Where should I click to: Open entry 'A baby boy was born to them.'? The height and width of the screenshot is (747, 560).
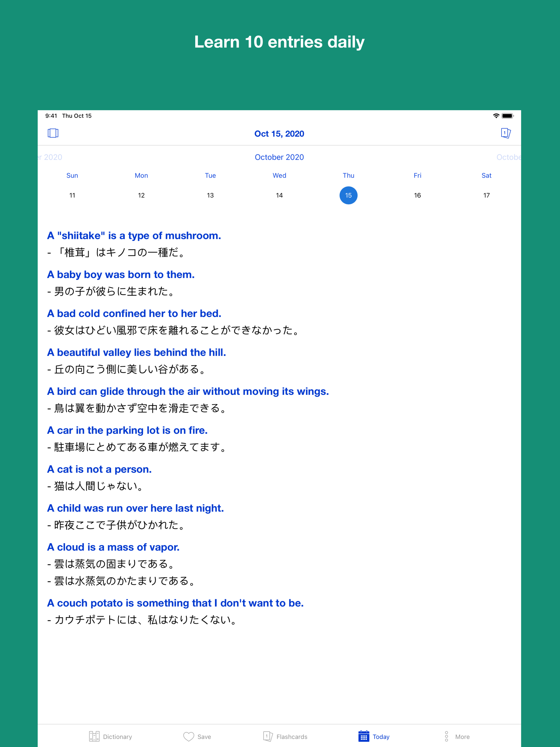click(121, 274)
